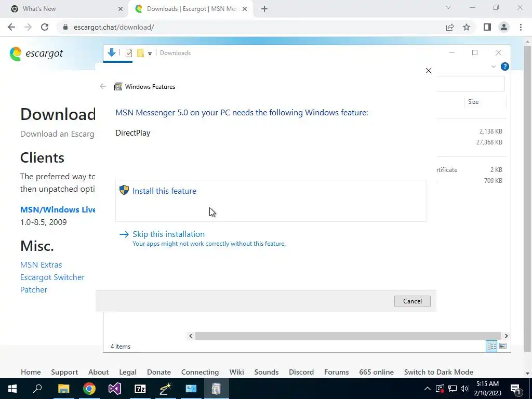Click the Size column header

pos(485,102)
